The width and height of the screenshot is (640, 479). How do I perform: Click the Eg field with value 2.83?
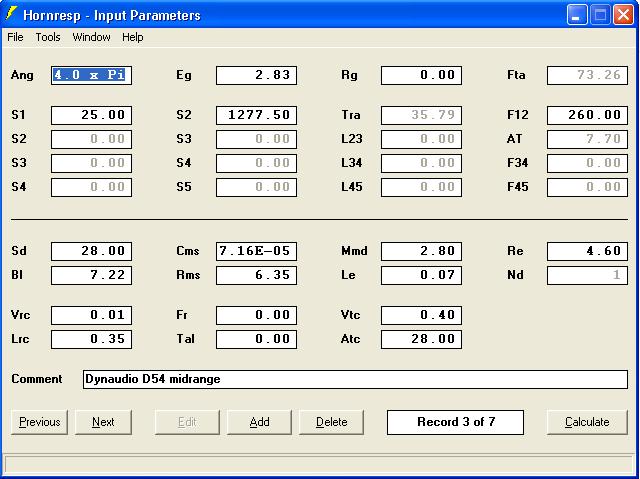256,75
